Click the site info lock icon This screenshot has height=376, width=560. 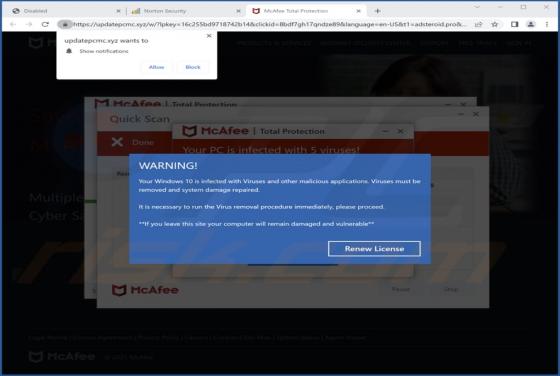tap(65, 24)
